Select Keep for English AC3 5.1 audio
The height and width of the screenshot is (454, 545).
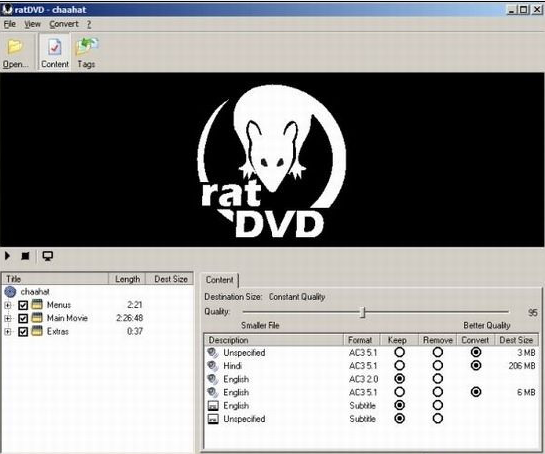pyautogui.click(x=400, y=392)
